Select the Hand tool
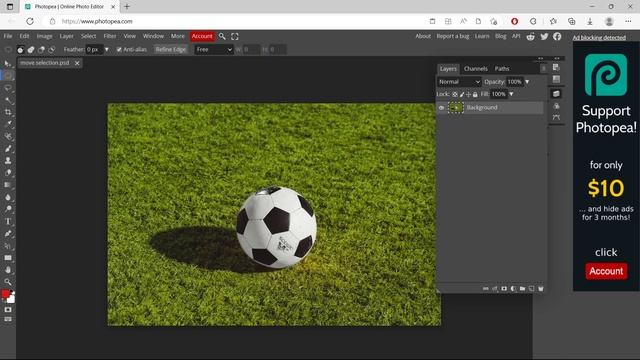 [x=8, y=270]
